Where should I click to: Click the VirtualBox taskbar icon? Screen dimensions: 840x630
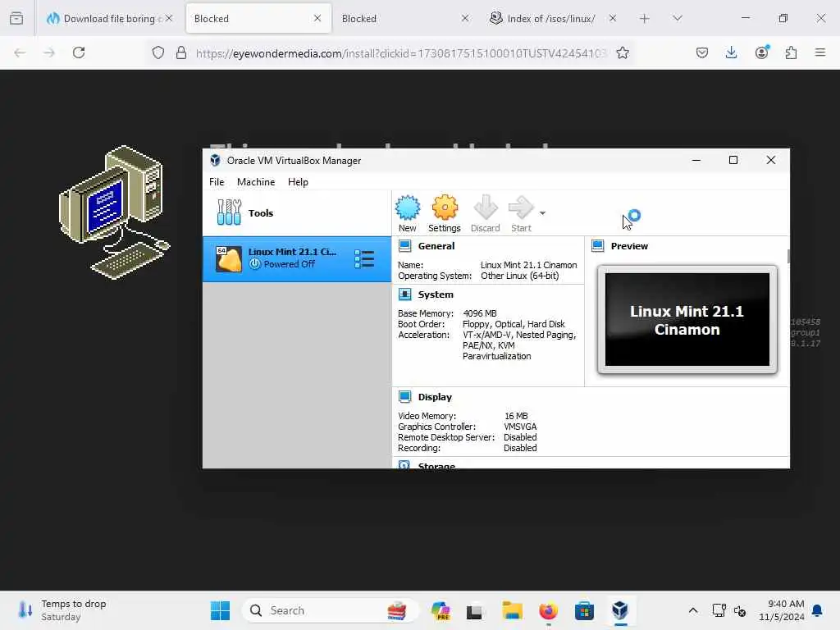tap(620, 610)
